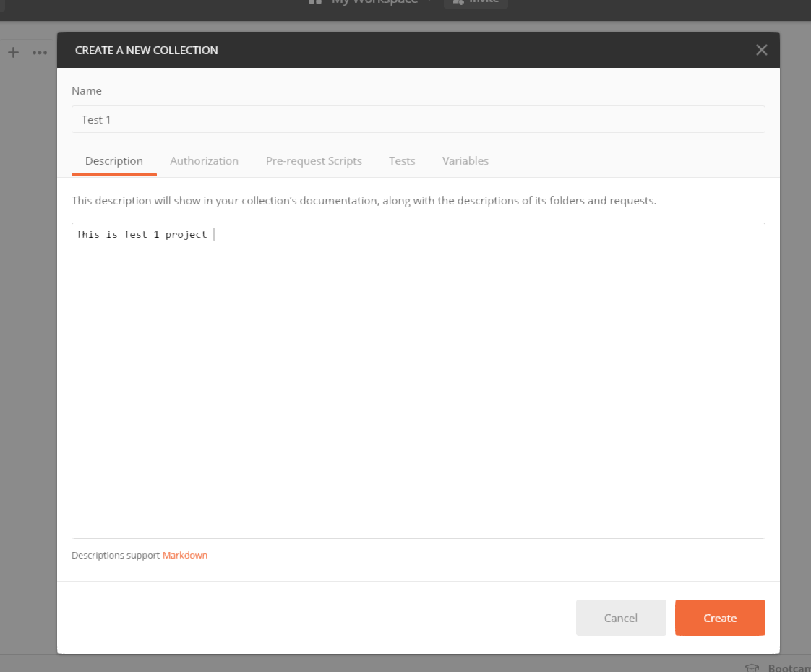This screenshot has height=672, width=811.
Task: Switch to the Tests tab
Action: pyautogui.click(x=402, y=161)
